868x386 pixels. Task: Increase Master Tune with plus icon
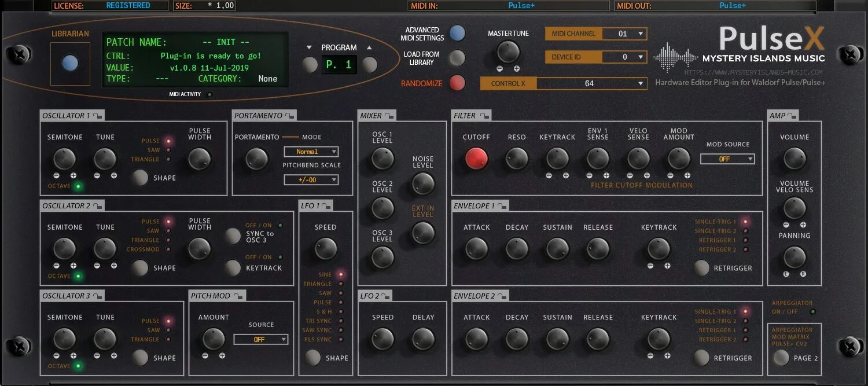point(517,68)
